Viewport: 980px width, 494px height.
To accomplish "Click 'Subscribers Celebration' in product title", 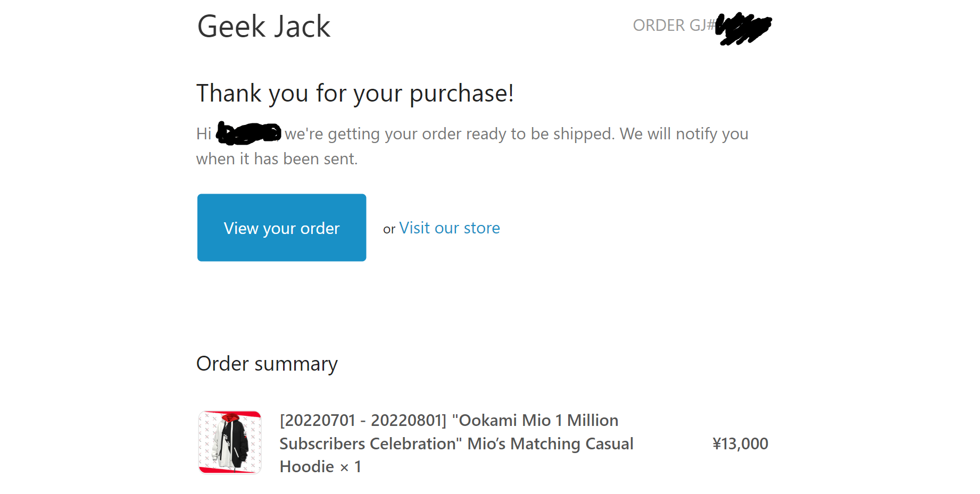I will click(x=371, y=444).
